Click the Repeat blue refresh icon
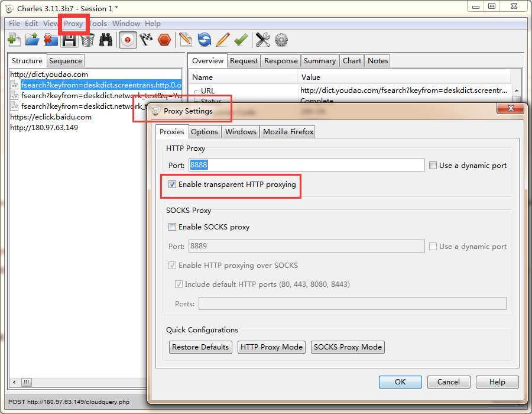The height and width of the screenshot is (414, 532). (x=205, y=40)
